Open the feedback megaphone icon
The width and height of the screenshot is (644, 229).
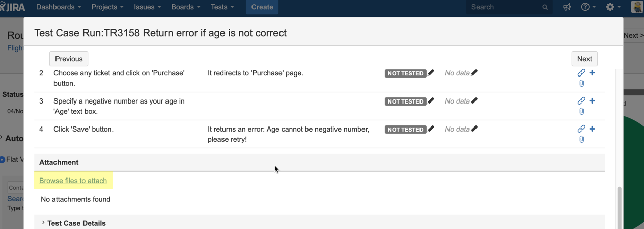point(567,7)
